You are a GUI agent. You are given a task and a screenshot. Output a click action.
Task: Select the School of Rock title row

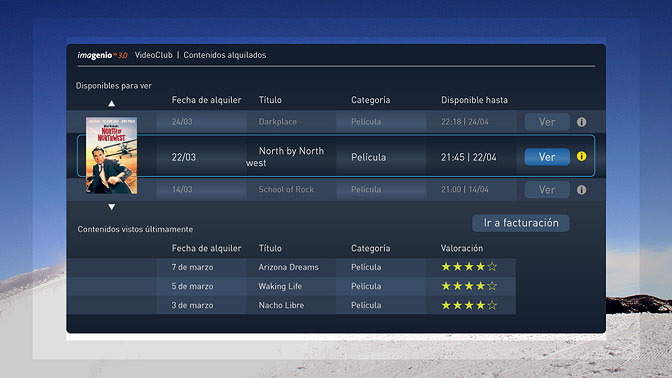tap(336, 189)
